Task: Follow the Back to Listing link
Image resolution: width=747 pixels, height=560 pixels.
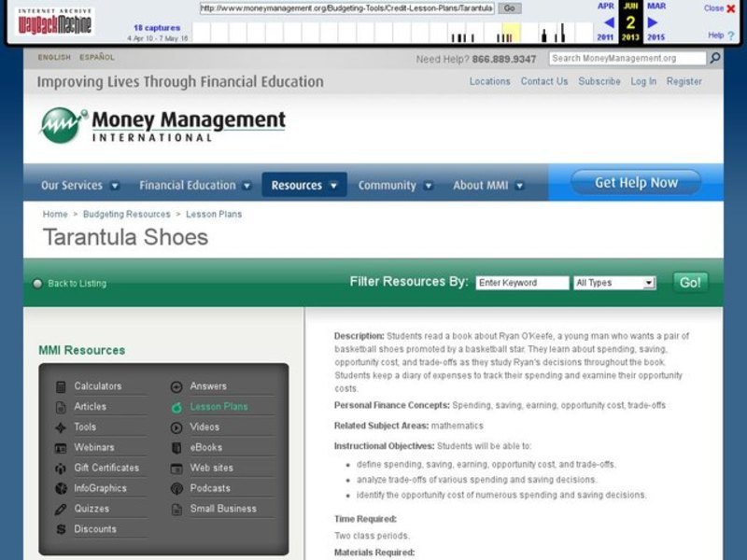Action: pyautogui.click(x=77, y=284)
